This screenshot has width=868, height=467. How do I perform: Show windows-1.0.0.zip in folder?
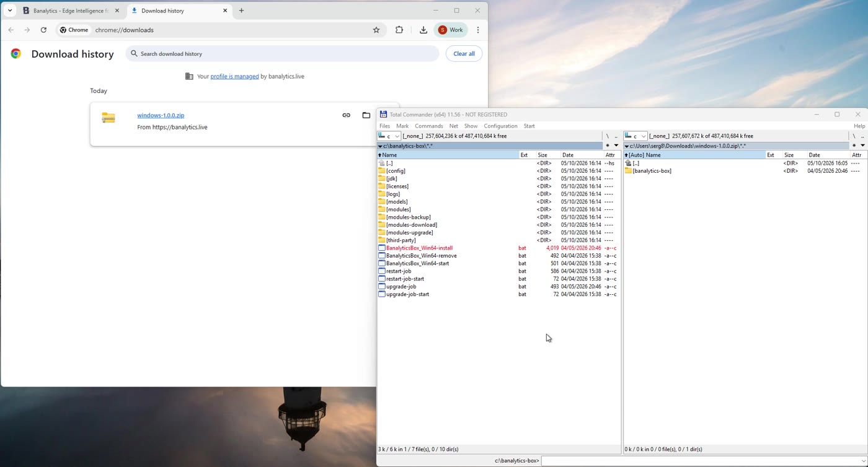coord(366,115)
